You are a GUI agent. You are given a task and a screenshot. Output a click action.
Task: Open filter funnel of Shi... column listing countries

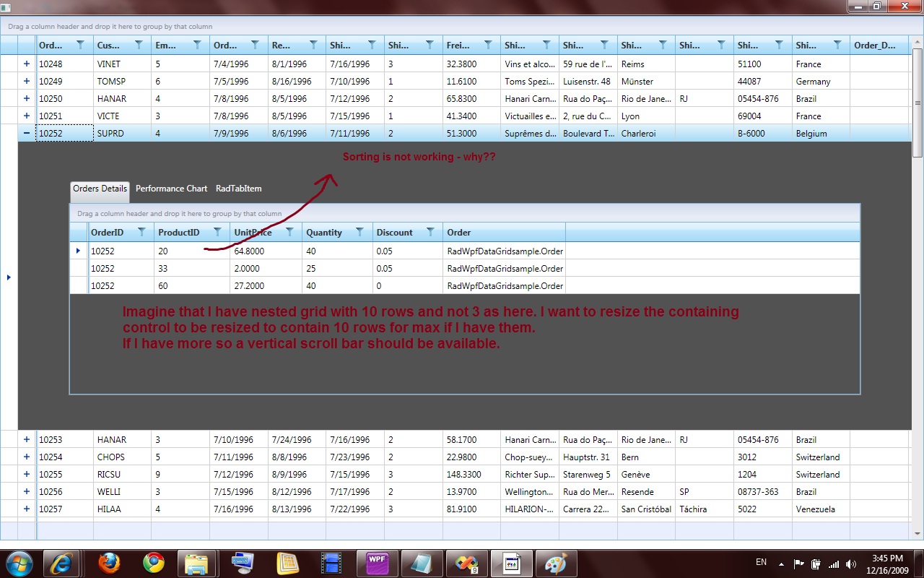click(837, 45)
